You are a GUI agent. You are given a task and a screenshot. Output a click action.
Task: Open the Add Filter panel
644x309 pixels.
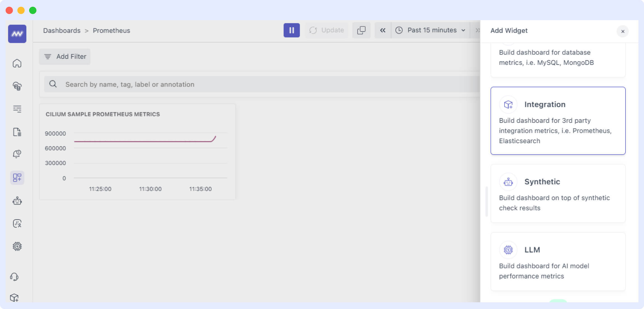65,56
